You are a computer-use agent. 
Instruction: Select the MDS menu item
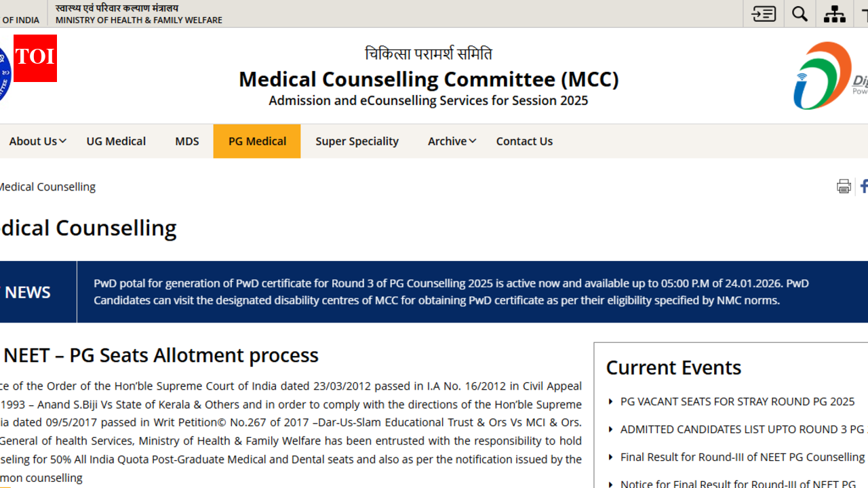click(x=187, y=141)
